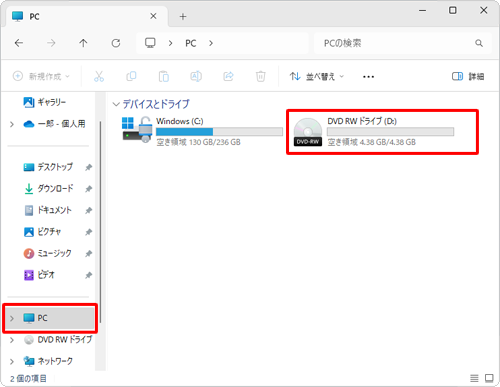500x387 pixels.
Task: Click the pin icon beside ミュージック
Action: (88, 254)
